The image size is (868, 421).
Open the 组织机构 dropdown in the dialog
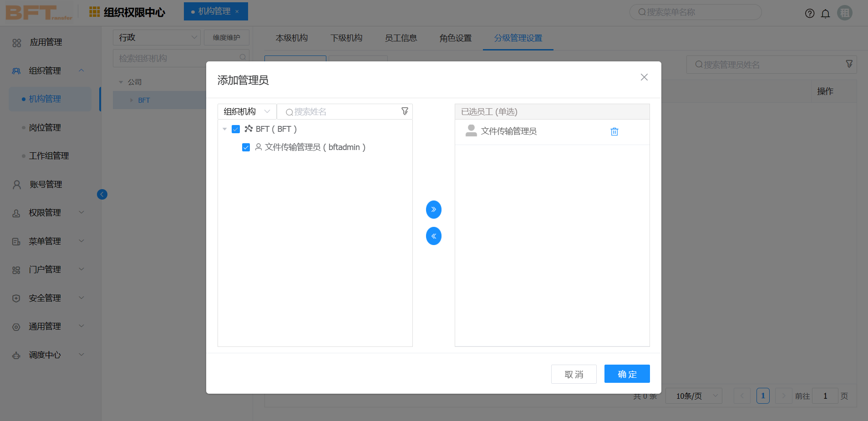[246, 111]
